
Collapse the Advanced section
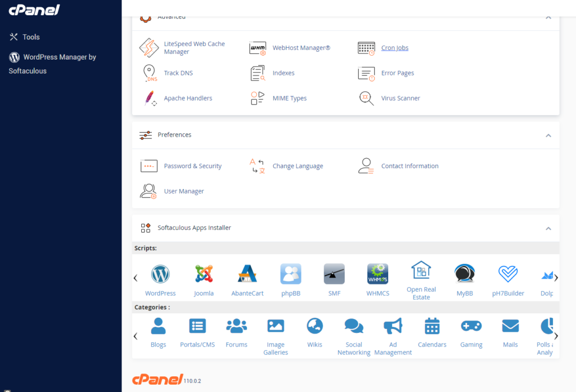point(548,17)
